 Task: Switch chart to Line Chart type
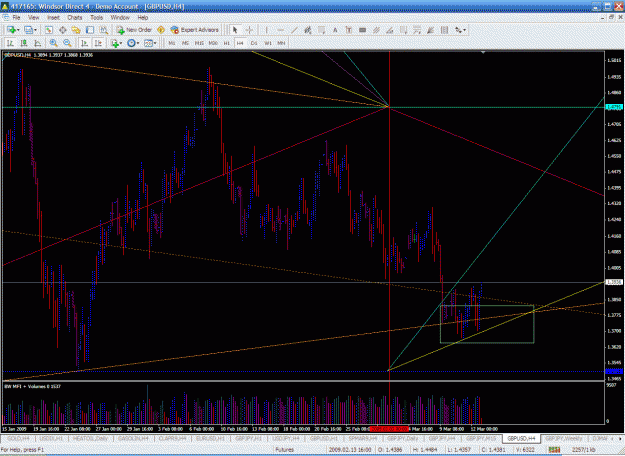tap(38, 43)
